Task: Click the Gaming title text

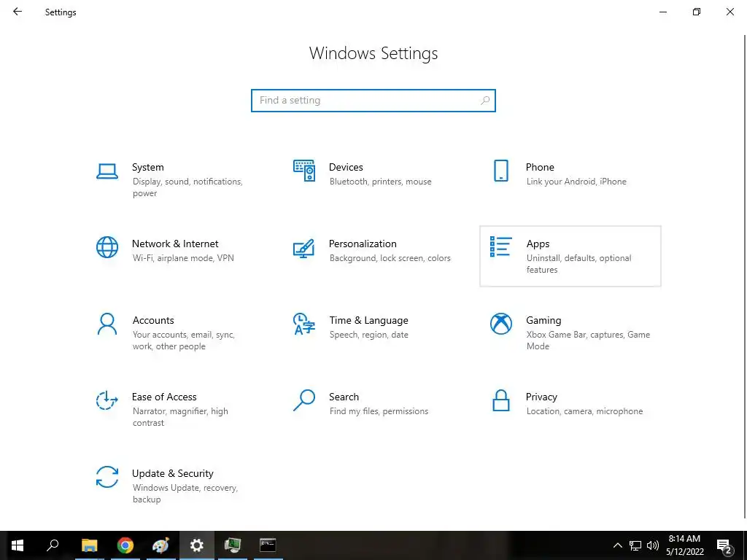Action: click(x=543, y=321)
